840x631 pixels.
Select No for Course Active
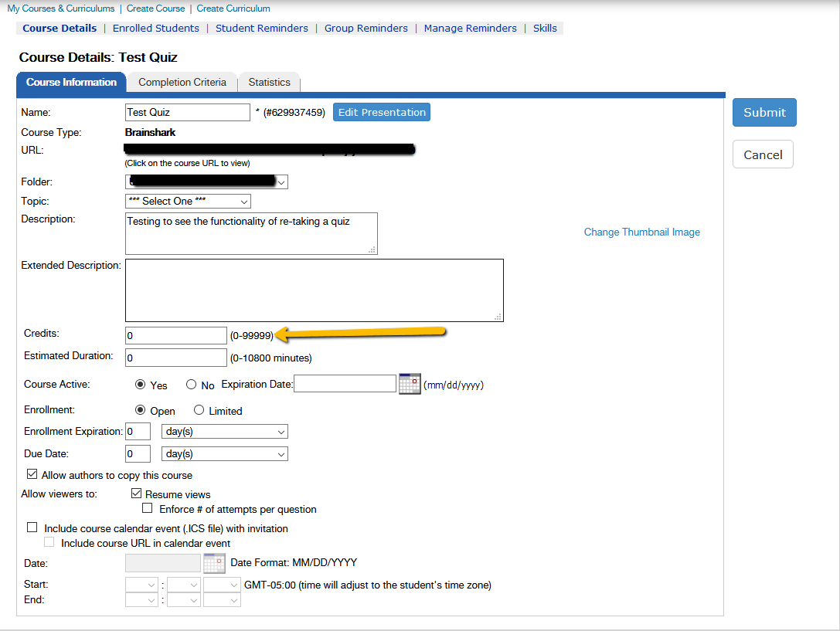tap(191, 385)
